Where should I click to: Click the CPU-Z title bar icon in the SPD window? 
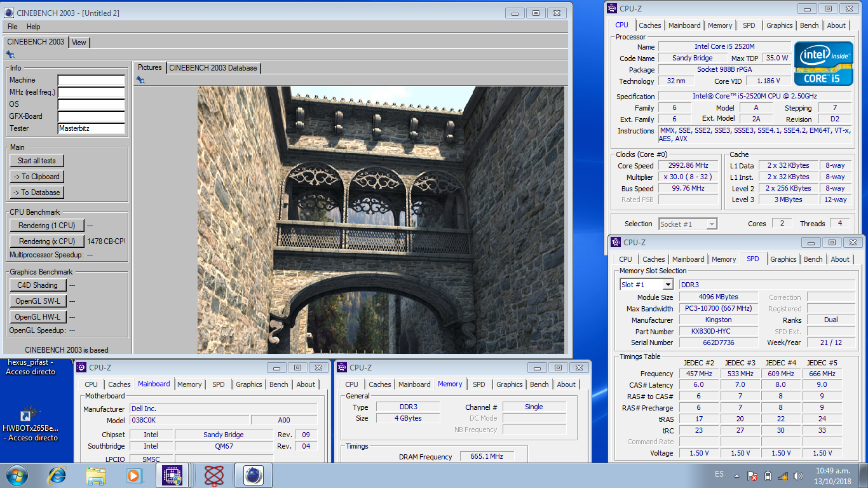point(616,242)
